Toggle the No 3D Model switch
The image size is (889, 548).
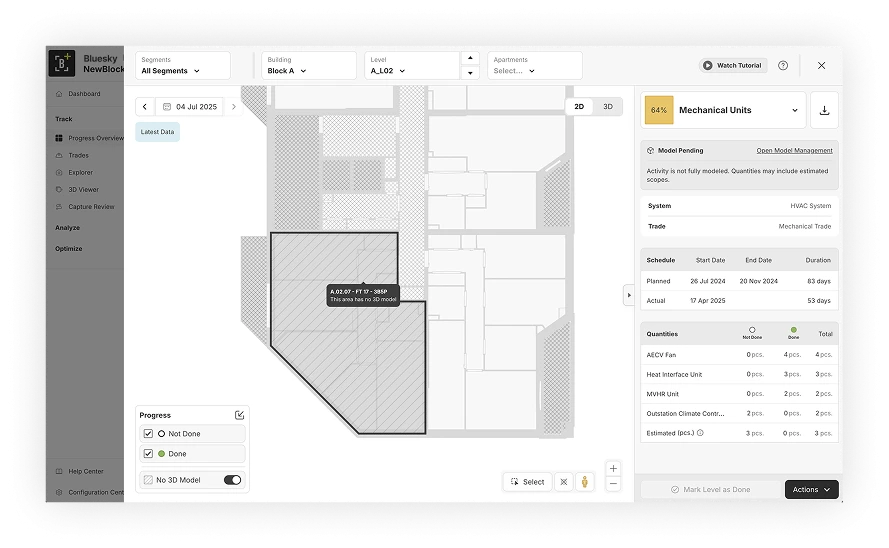pos(232,480)
